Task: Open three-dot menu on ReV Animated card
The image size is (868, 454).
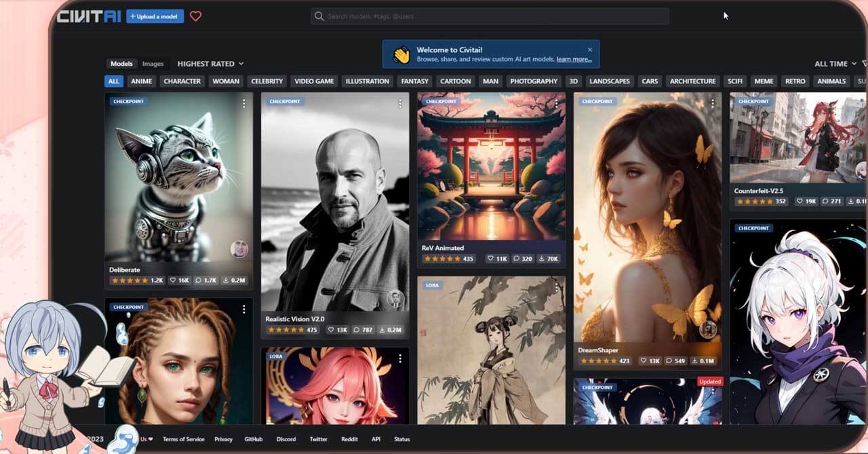Action: 556,103
